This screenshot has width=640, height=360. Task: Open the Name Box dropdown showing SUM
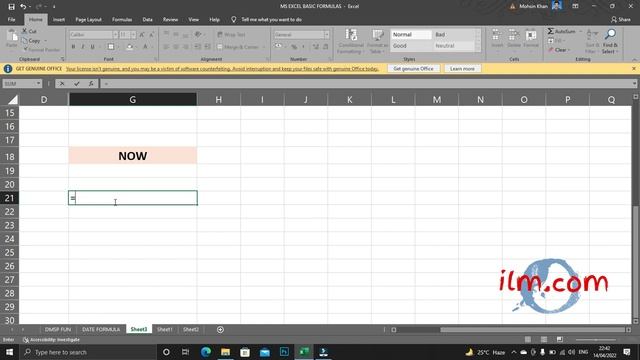click(x=38, y=84)
